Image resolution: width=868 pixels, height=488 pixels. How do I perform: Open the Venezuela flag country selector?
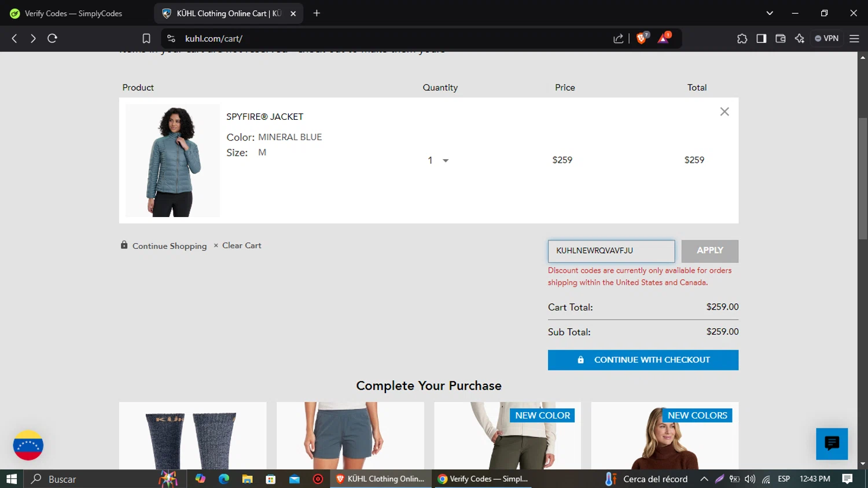pos(28,445)
